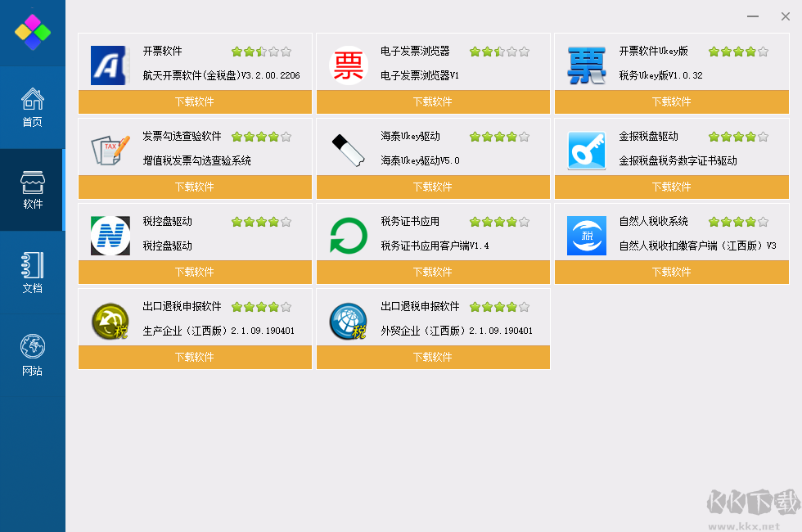Rate 税务证书应用 using its star rating
Screen dimensions: 802x532
click(499, 221)
